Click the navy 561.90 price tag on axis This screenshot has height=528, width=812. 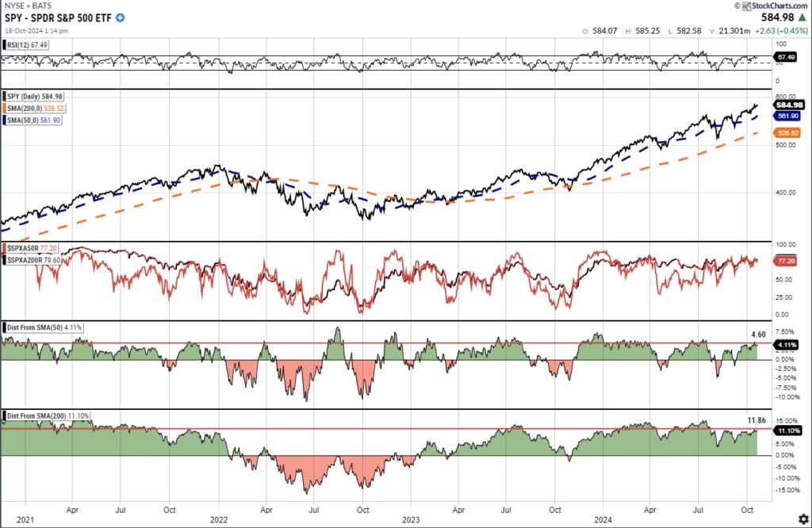click(787, 116)
